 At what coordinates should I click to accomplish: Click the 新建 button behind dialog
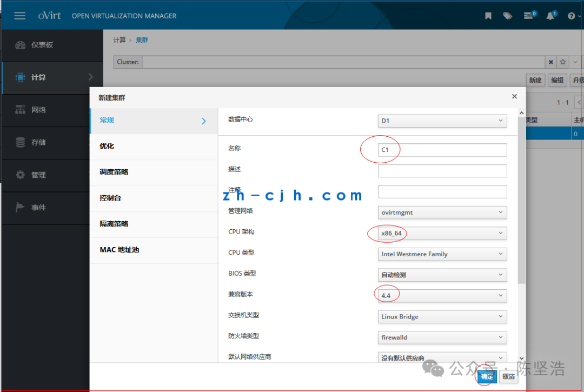point(535,80)
